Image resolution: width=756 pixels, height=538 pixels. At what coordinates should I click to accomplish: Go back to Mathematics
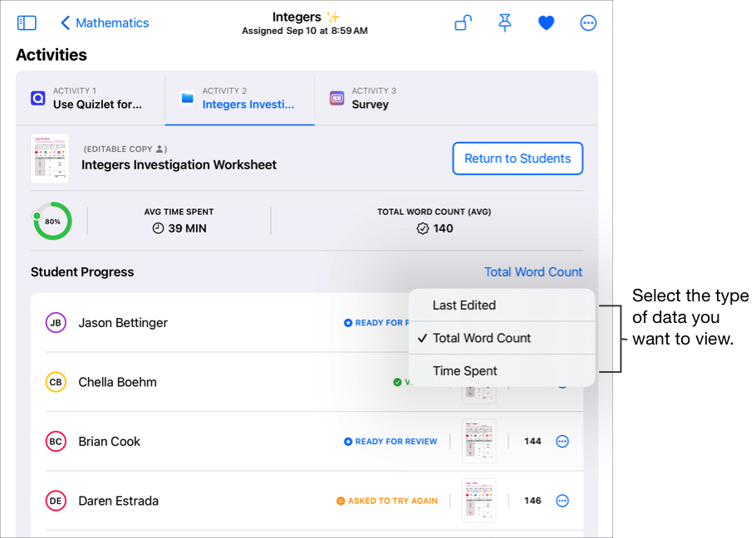pos(105,22)
